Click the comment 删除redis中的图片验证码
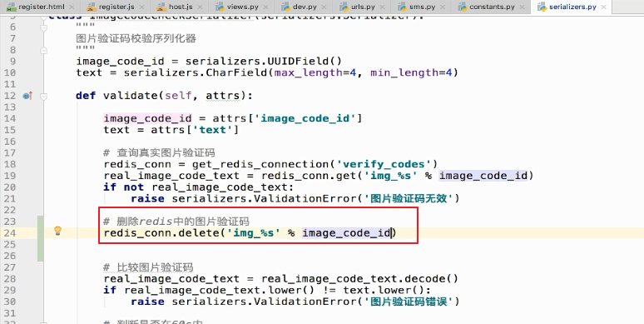Image resolution: width=644 pixels, height=324 pixels. point(176,222)
